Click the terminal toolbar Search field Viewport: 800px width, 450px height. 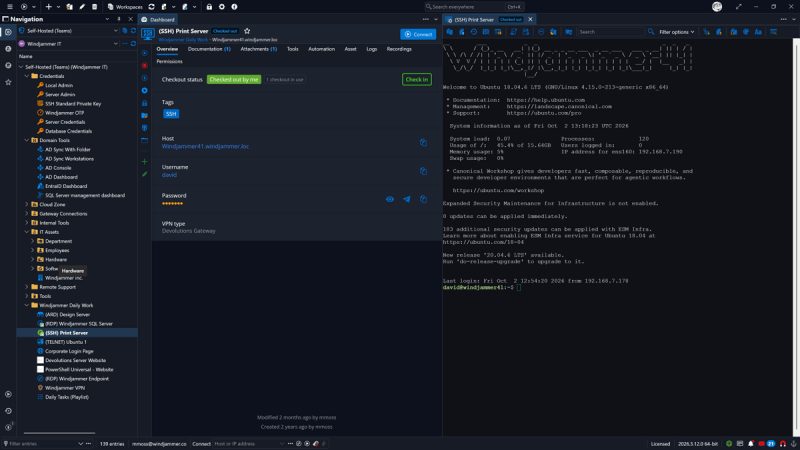[611, 32]
